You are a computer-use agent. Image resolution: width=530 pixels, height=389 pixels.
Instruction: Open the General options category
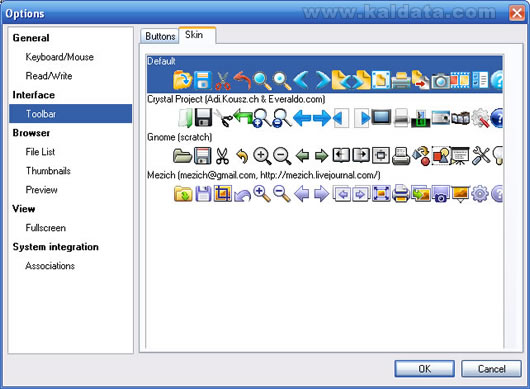[31, 38]
